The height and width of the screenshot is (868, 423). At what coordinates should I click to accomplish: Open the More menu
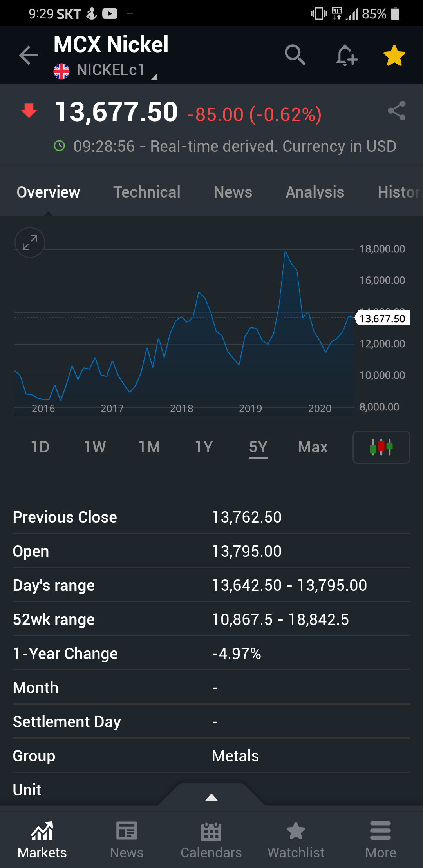pos(381,840)
